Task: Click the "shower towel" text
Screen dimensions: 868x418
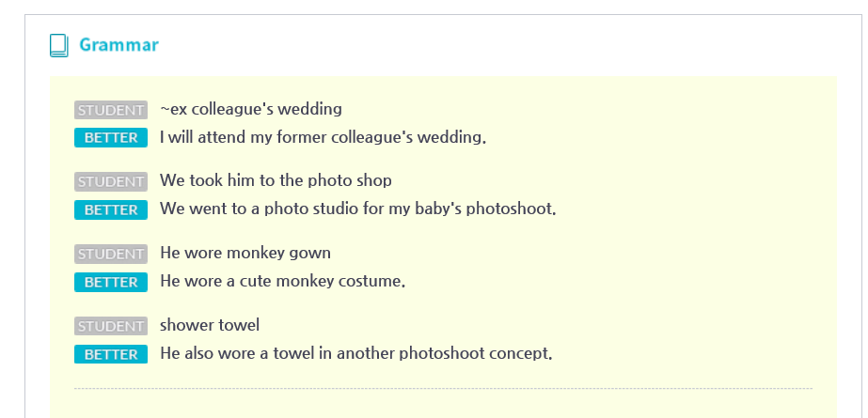Action: pyautogui.click(x=210, y=325)
